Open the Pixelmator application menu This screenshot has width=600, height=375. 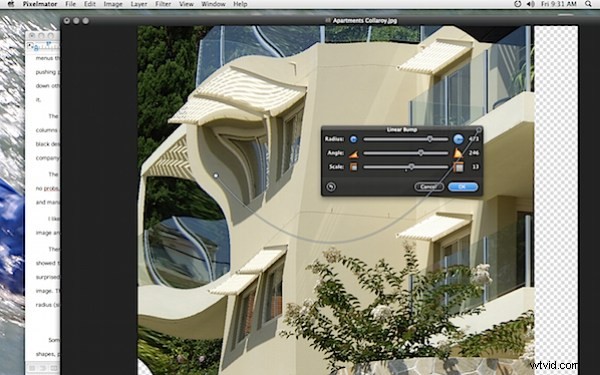click(x=40, y=4)
